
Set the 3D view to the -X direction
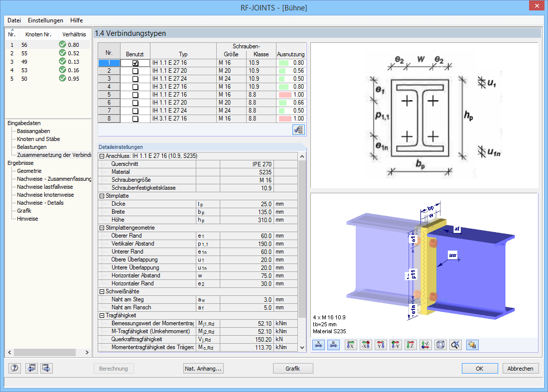366,345
